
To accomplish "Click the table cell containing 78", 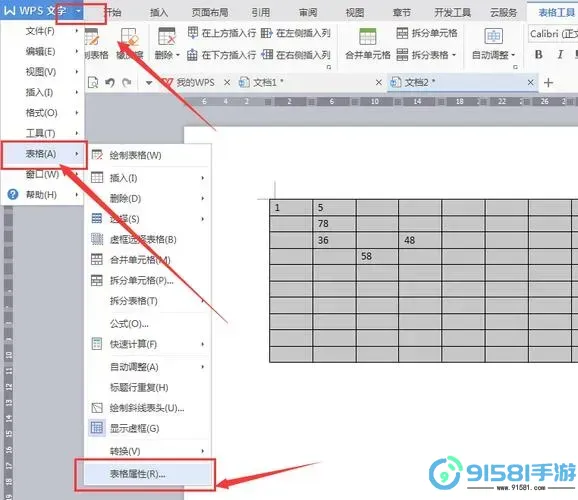I will point(334,223).
